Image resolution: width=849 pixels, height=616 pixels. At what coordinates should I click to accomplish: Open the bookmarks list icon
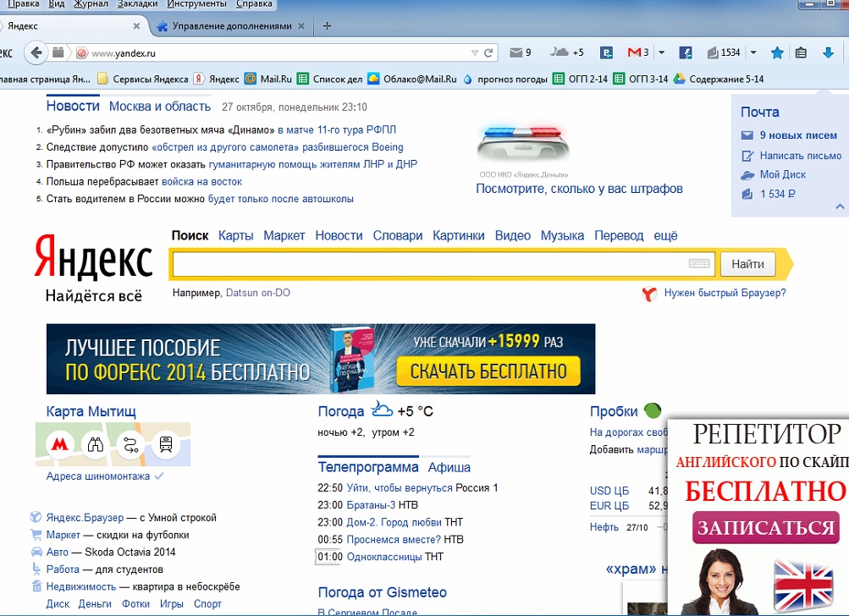pos(801,52)
